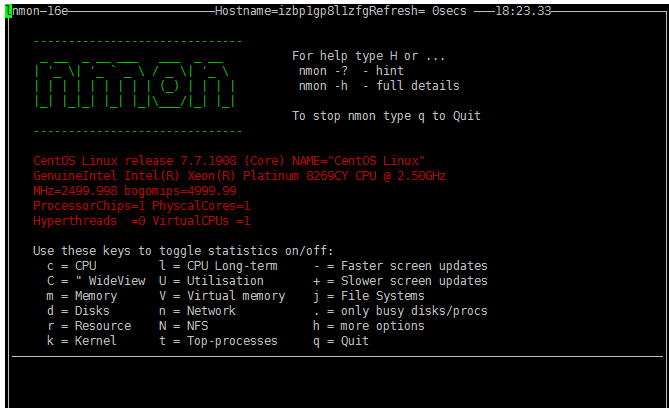Click the 't = Top-processes' entry

(x=218, y=341)
